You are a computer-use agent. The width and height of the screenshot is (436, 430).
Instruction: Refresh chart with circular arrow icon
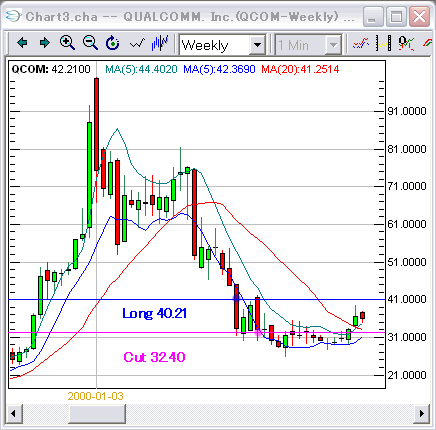click(x=113, y=43)
